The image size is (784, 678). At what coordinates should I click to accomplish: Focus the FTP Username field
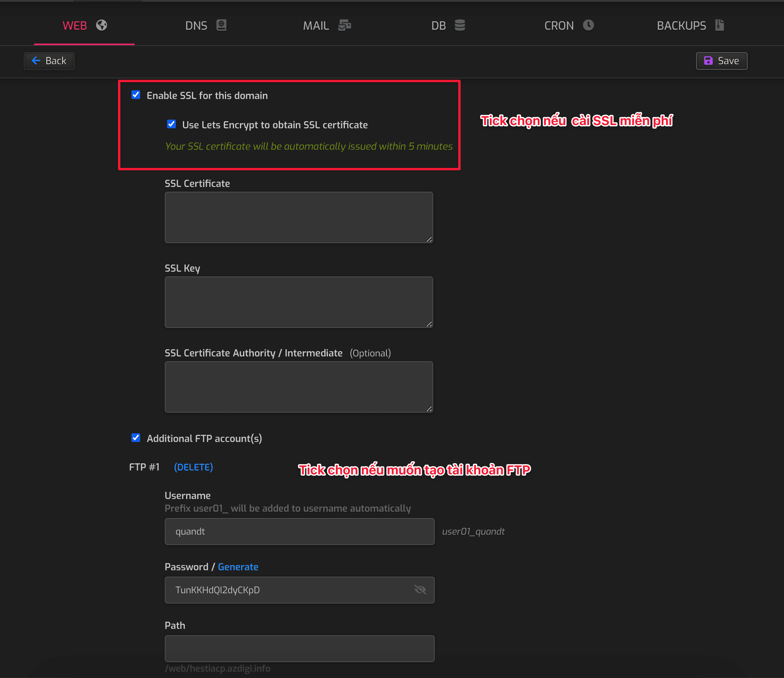pyautogui.click(x=299, y=531)
